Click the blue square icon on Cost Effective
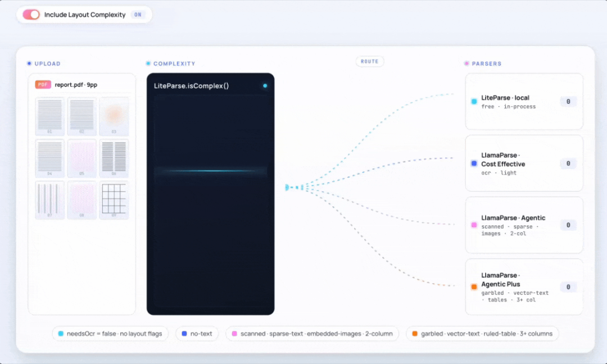Viewport: 607px width, 364px height. coord(474,163)
